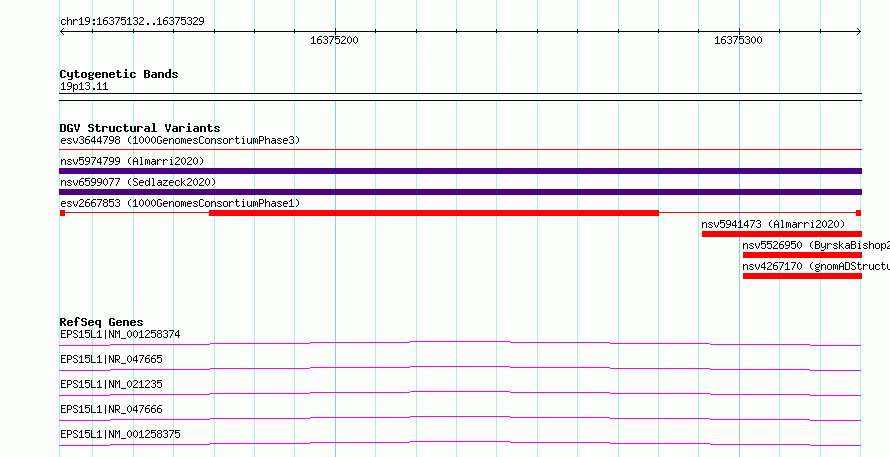Open EPS15L1|NM_021235 transcript label
The image size is (890, 457).
[x=111, y=384]
